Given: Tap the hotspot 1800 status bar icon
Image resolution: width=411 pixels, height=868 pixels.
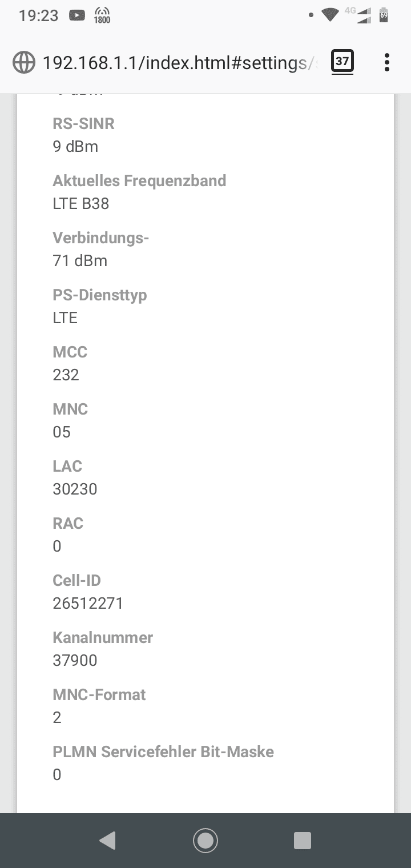Looking at the screenshot, I should coord(102,16).
